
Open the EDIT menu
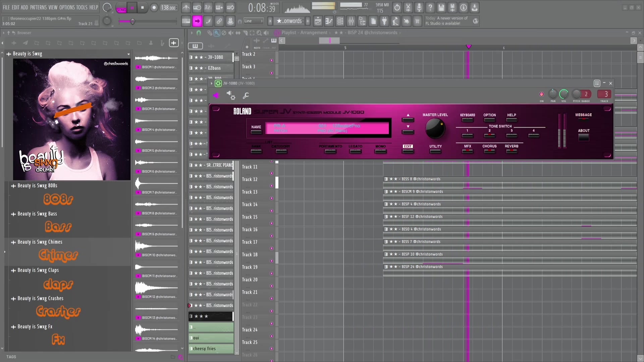pyautogui.click(x=15, y=7)
